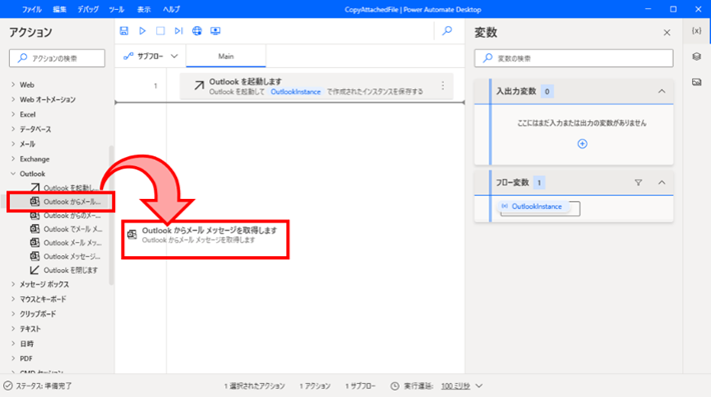Filter flow variables with the funnel icon

638,183
